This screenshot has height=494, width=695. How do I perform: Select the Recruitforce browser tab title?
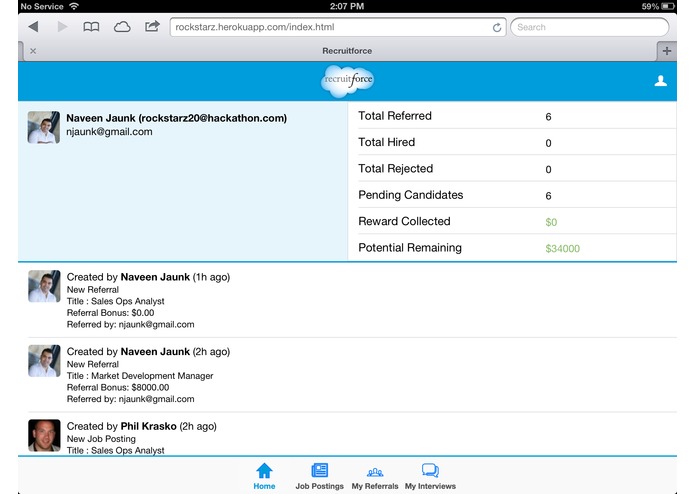(x=347, y=51)
